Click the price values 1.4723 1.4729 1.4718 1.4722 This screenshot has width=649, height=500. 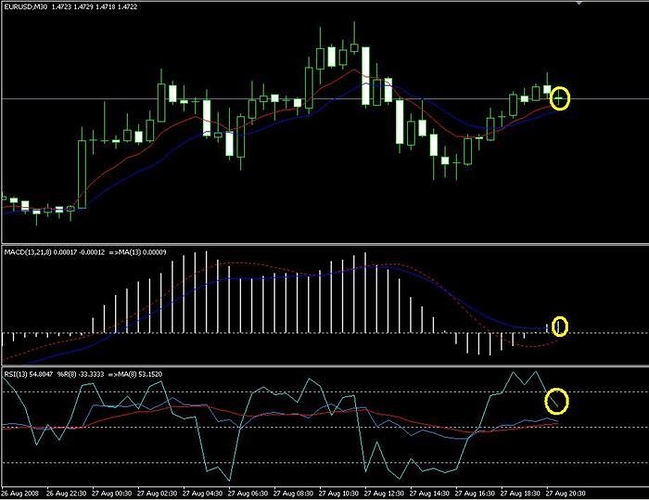94,7
